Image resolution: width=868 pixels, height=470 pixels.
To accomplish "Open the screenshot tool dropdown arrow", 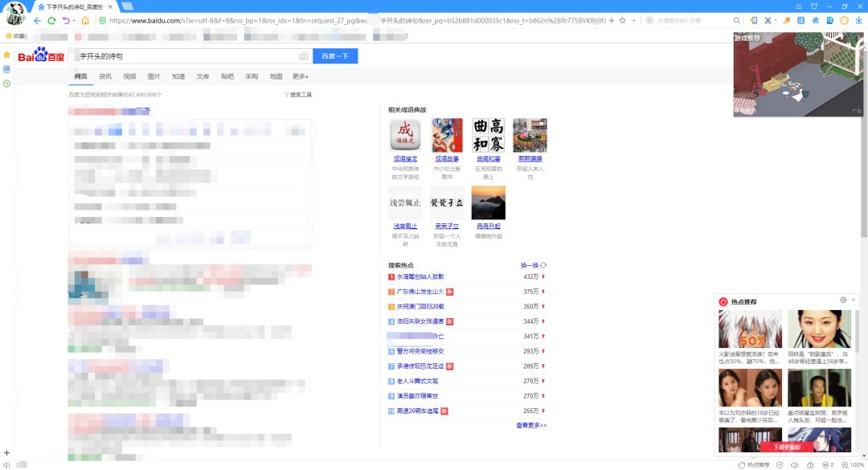I will point(776,21).
